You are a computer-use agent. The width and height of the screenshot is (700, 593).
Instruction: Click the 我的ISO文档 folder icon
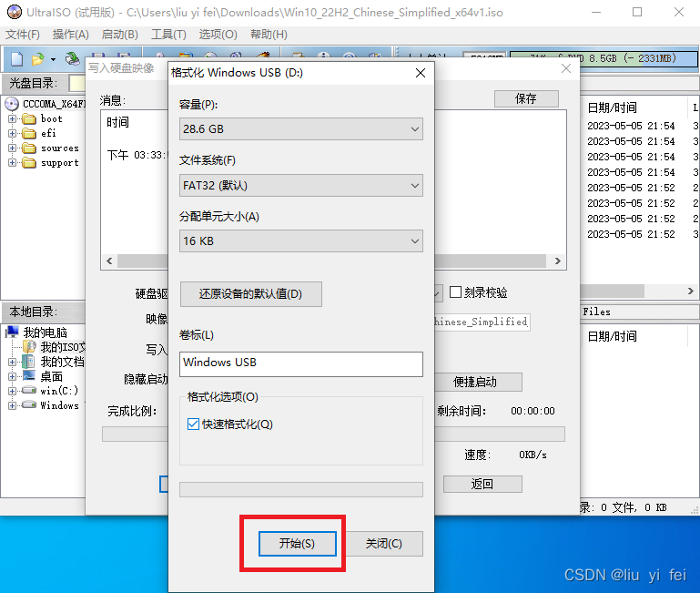(x=29, y=347)
